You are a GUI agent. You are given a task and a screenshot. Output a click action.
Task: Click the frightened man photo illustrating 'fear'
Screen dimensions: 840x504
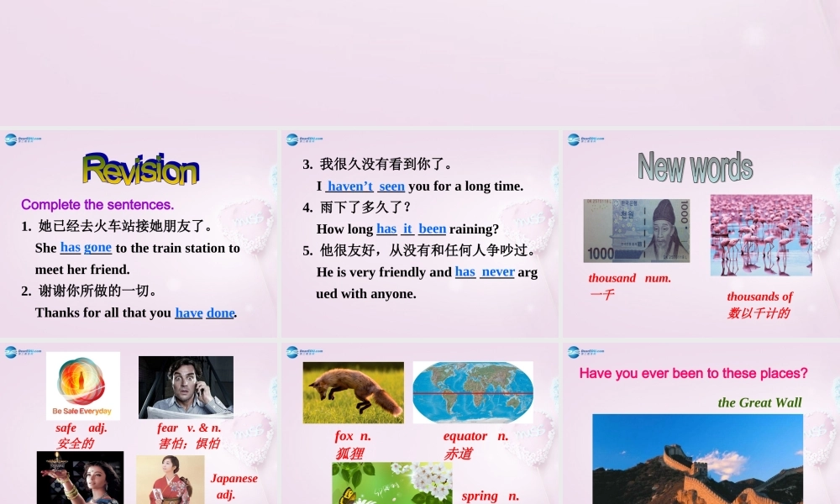click(185, 388)
